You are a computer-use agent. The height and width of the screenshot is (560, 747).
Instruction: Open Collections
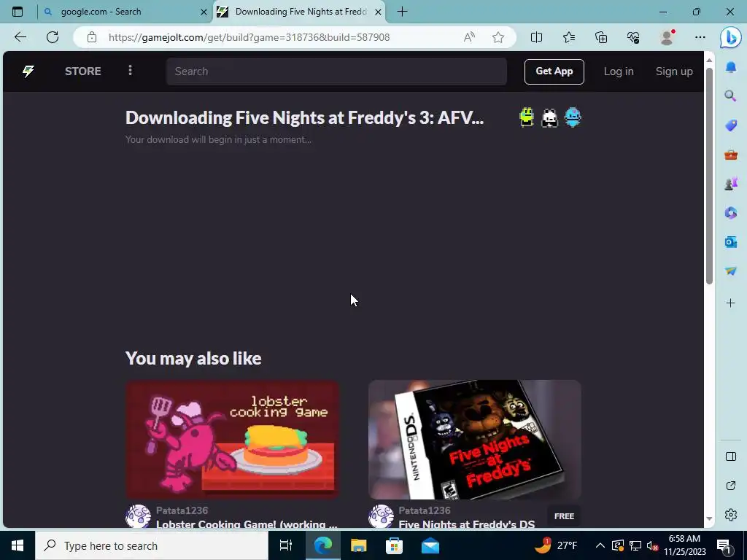tap(601, 37)
